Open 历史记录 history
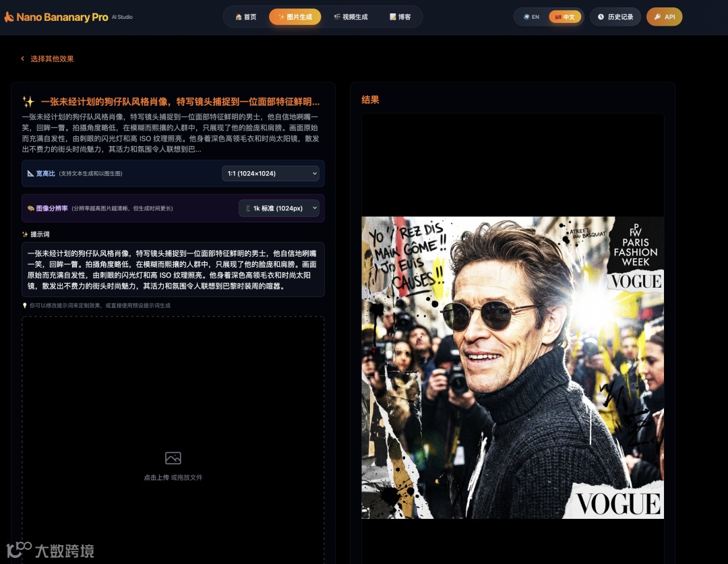The height and width of the screenshot is (564, 728). [615, 17]
